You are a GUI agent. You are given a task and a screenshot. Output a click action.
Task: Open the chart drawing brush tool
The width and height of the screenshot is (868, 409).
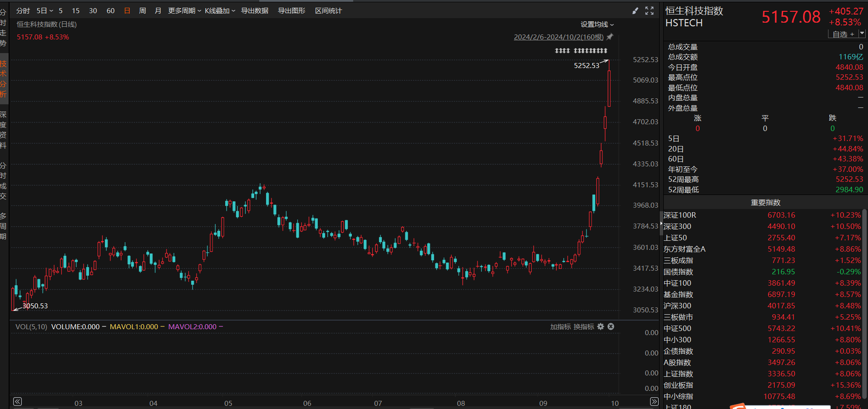point(635,11)
